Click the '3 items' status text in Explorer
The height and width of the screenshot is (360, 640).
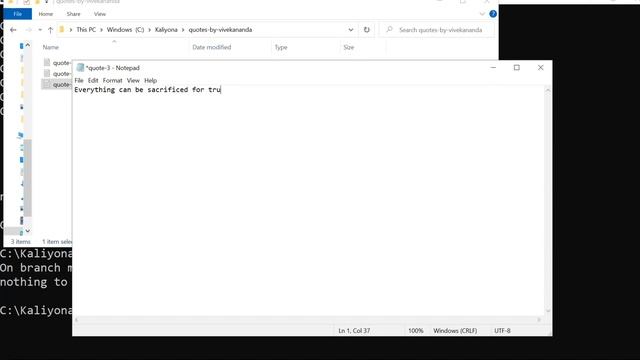20,242
